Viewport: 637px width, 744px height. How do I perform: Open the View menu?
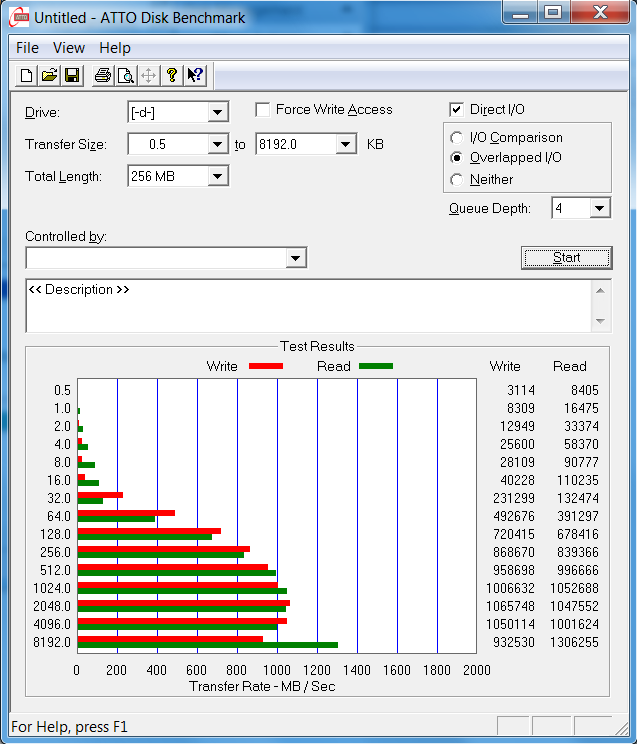[69, 48]
